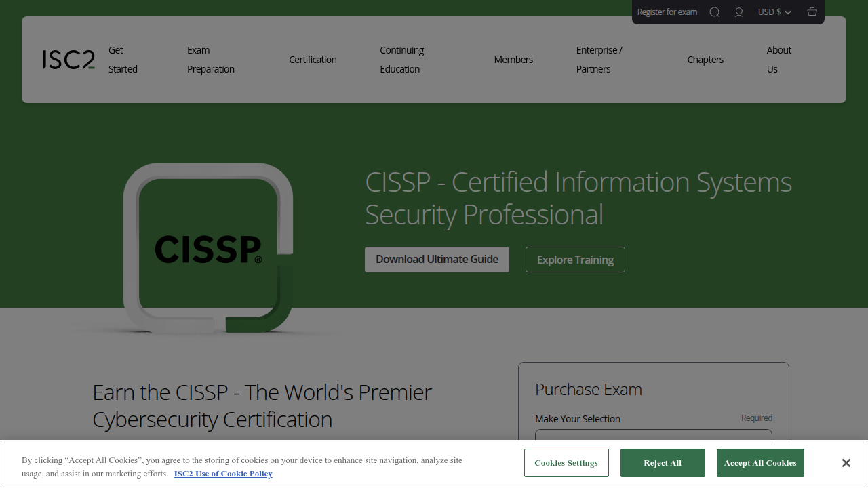Click the Earn the CISSP heading
This screenshot has height=488, width=868.
pos(262,406)
